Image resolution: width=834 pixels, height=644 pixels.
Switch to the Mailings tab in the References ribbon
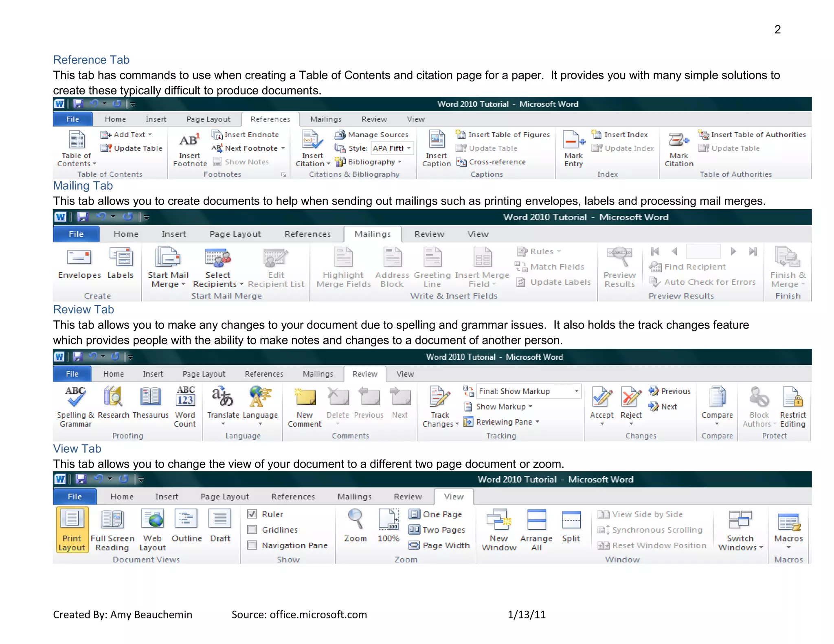[x=325, y=119]
